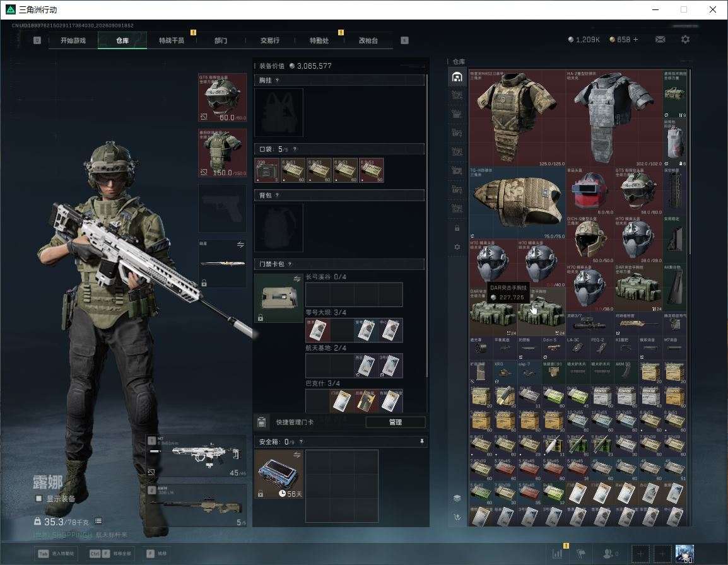Swap the melee weapon via arrows icon
The height and width of the screenshot is (565, 728).
pos(240,245)
